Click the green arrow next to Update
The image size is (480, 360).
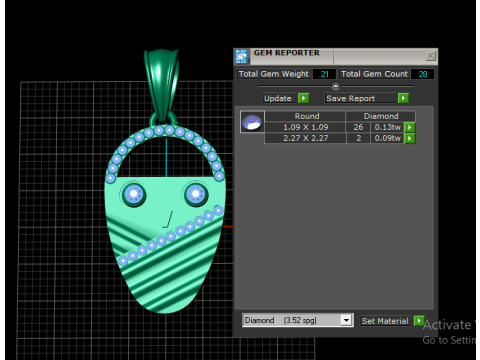click(303, 98)
